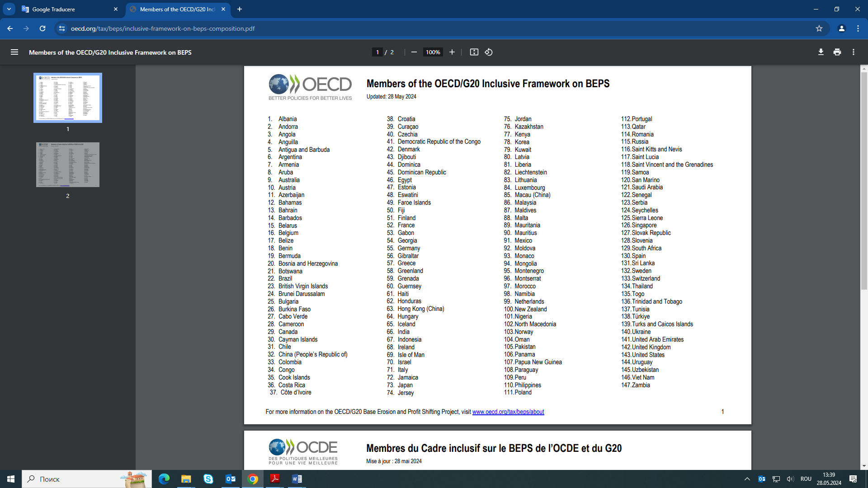
Task: Click the Outlook system tray icon
Action: (x=762, y=479)
